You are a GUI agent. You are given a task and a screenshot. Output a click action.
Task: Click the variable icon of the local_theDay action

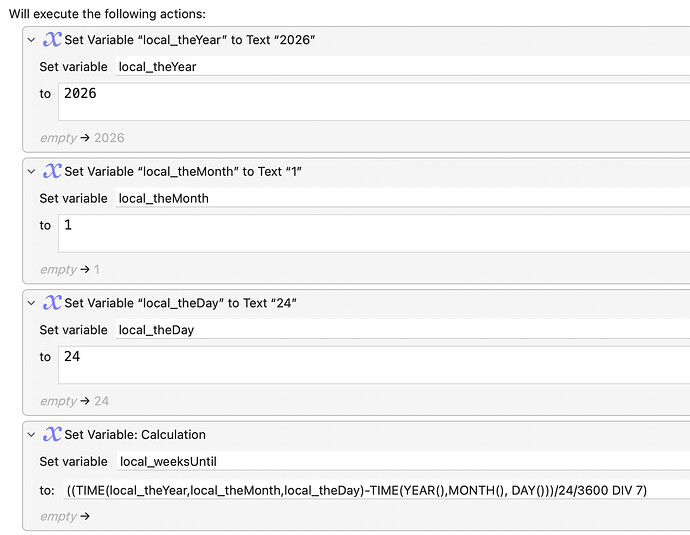point(52,303)
